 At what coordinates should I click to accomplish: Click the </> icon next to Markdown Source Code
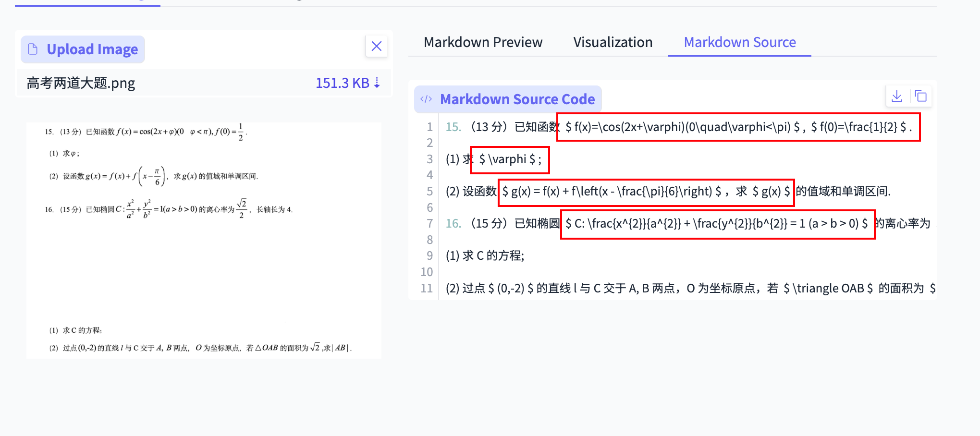[427, 99]
